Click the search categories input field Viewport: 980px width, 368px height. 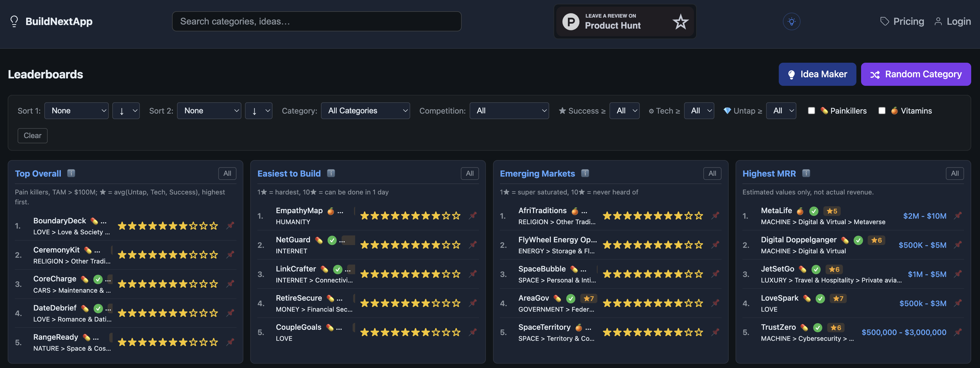pos(317,21)
